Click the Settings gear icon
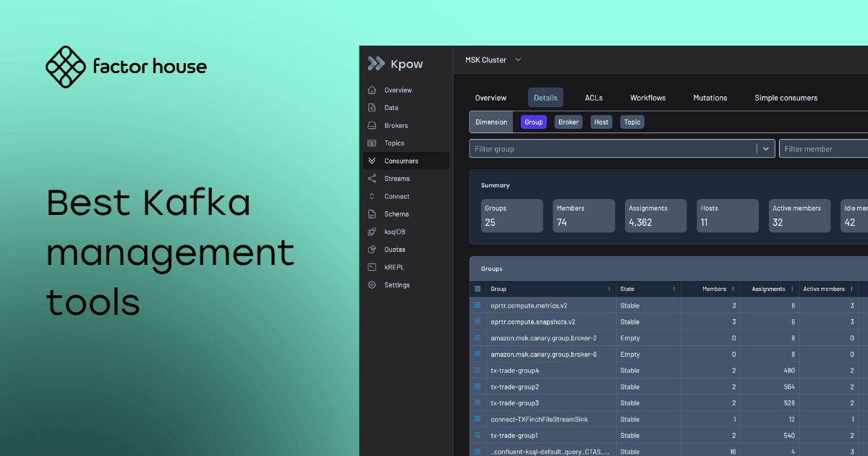The height and width of the screenshot is (456, 868). pyautogui.click(x=372, y=285)
